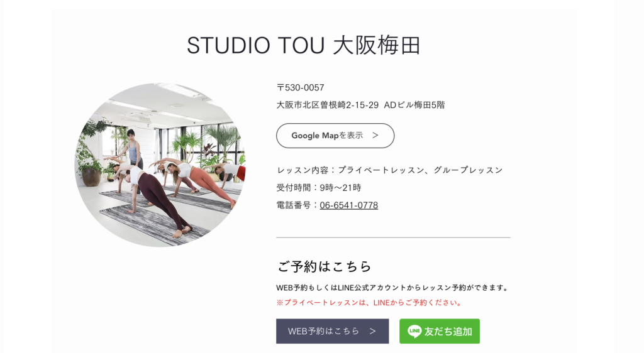The height and width of the screenshot is (353, 644).
Task: Click the red ※プライベートレッスン notice text
Action: click(370, 303)
